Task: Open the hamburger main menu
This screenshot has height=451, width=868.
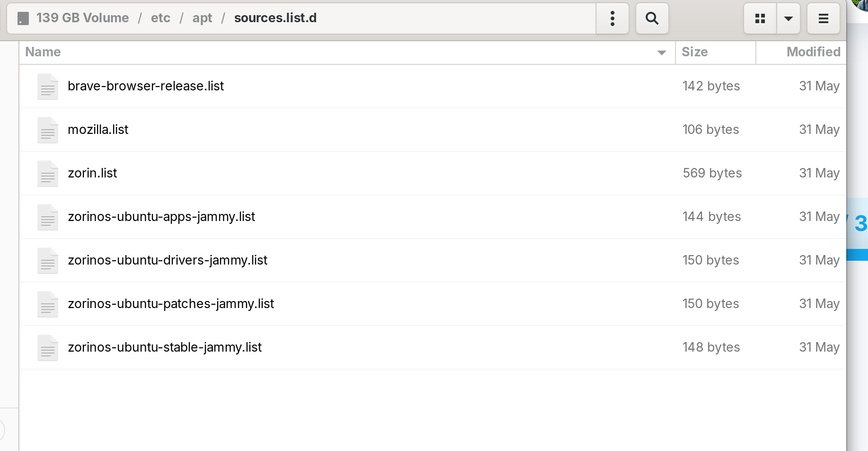Action: pos(823,18)
